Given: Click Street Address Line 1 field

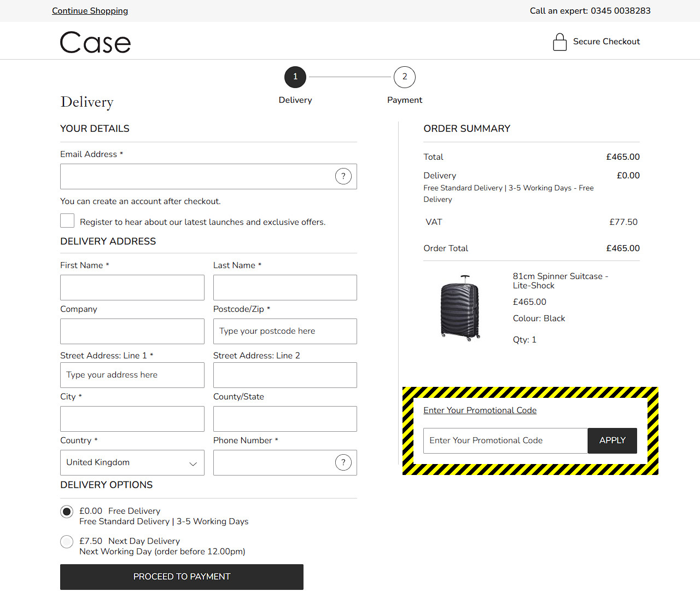Looking at the screenshot, I should 132,375.
